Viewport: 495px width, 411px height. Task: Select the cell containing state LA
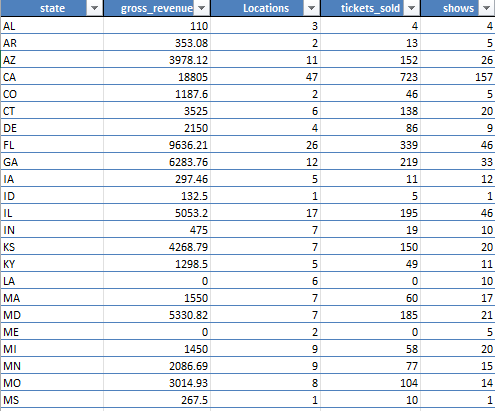point(52,281)
